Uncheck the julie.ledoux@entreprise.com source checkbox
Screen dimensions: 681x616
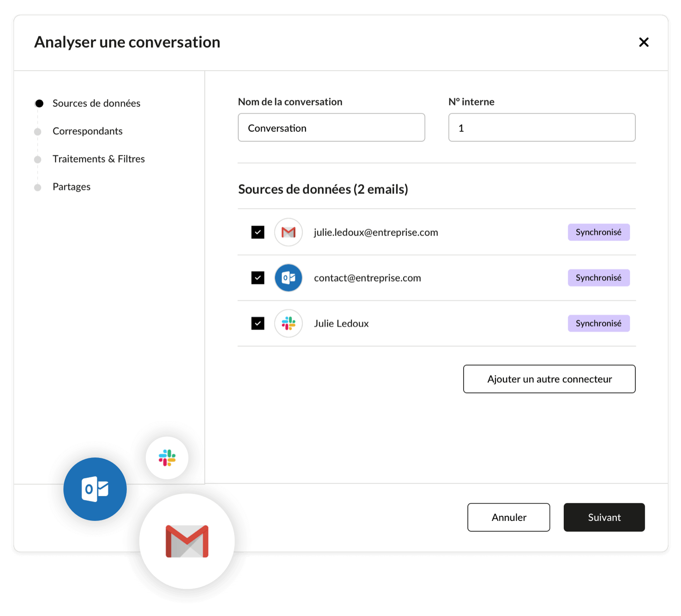coord(258,232)
